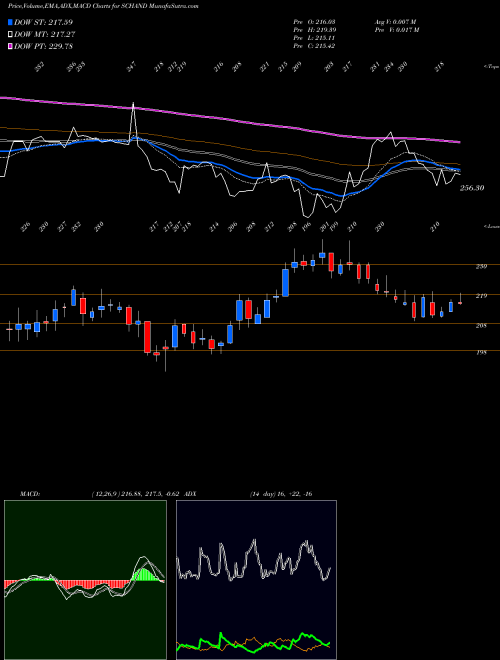The height and width of the screenshot is (660, 500).
Task: Click the '(12,26,9)' MACD parameter values
Action: click(x=104, y=494)
